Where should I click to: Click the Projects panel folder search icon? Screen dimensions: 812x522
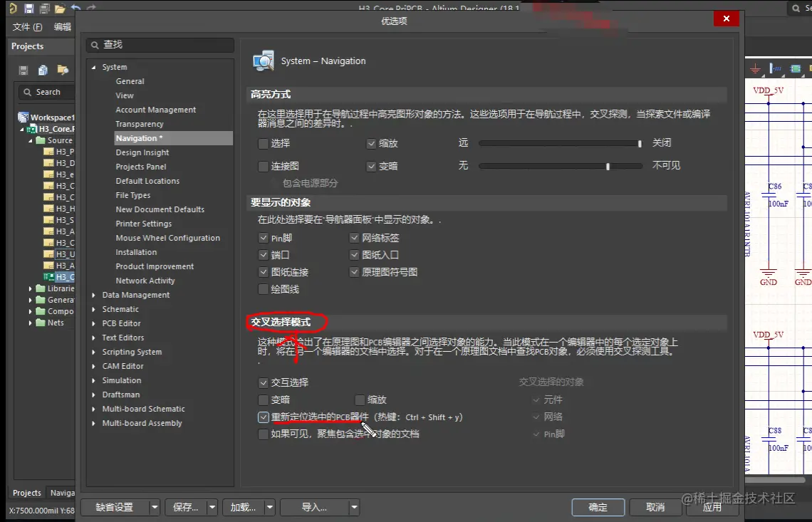click(x=63, y=69)
